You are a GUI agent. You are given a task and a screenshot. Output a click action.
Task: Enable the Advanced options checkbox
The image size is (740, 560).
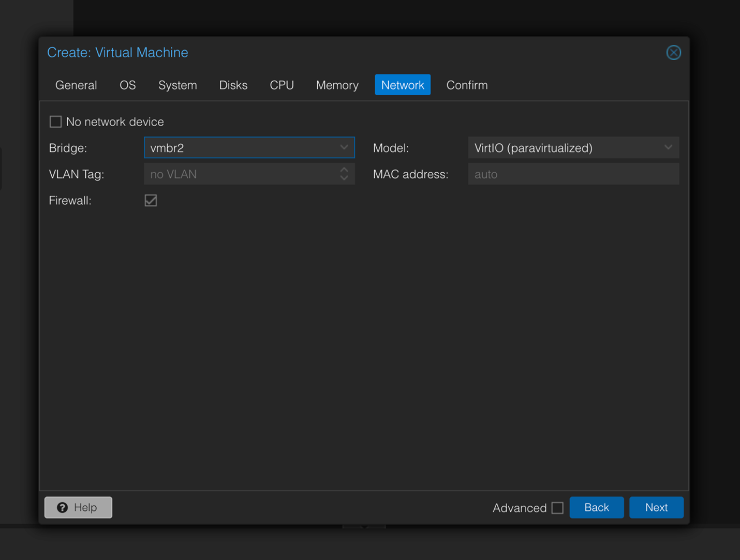(557, 508)
